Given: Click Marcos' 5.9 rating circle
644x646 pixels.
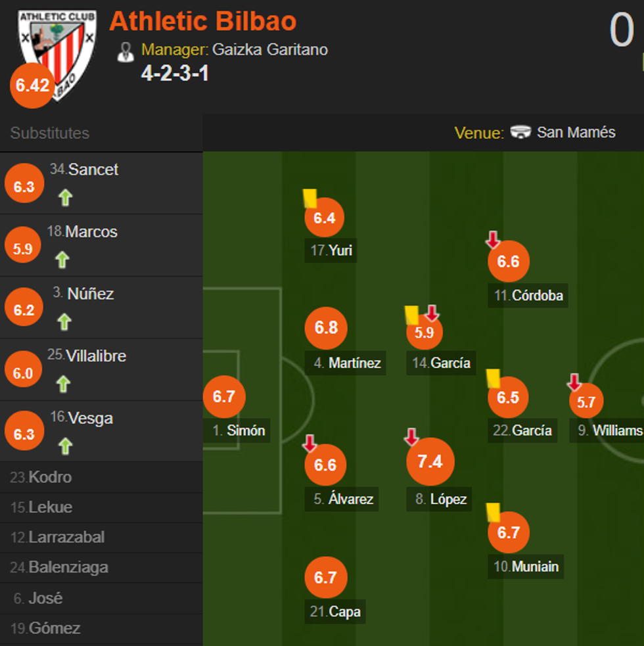Looking at the screenshot, I should click(x=23, y=248).
